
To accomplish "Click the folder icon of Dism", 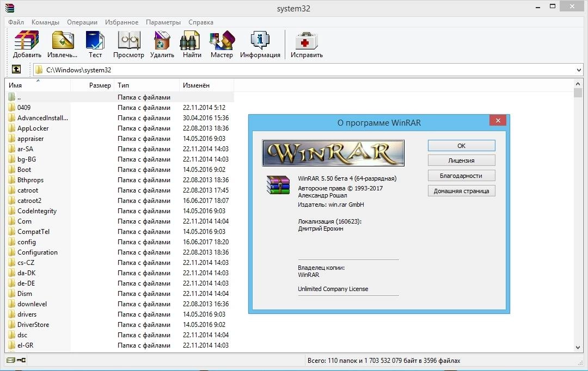I will [11, 293].
